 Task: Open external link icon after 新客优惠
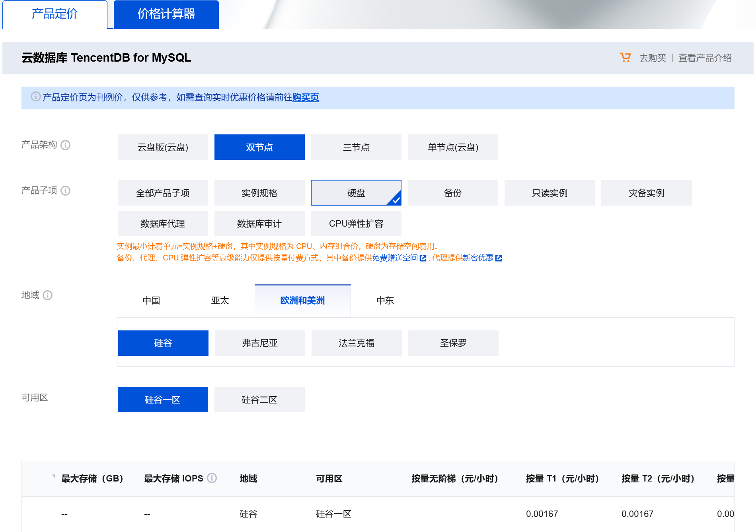(x=499, y=258)
